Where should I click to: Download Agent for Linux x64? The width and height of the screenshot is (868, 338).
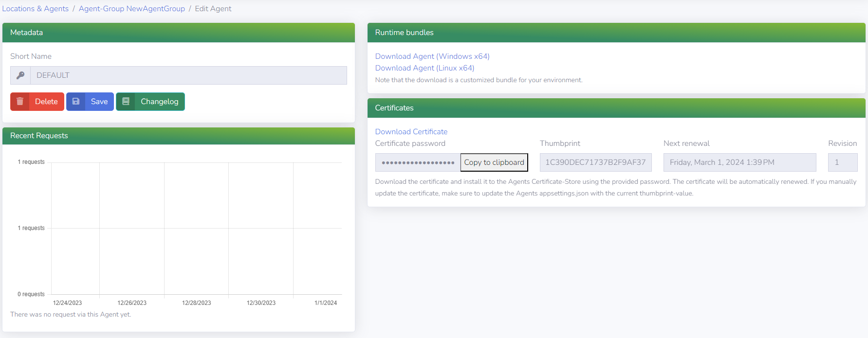pos(424,68)
